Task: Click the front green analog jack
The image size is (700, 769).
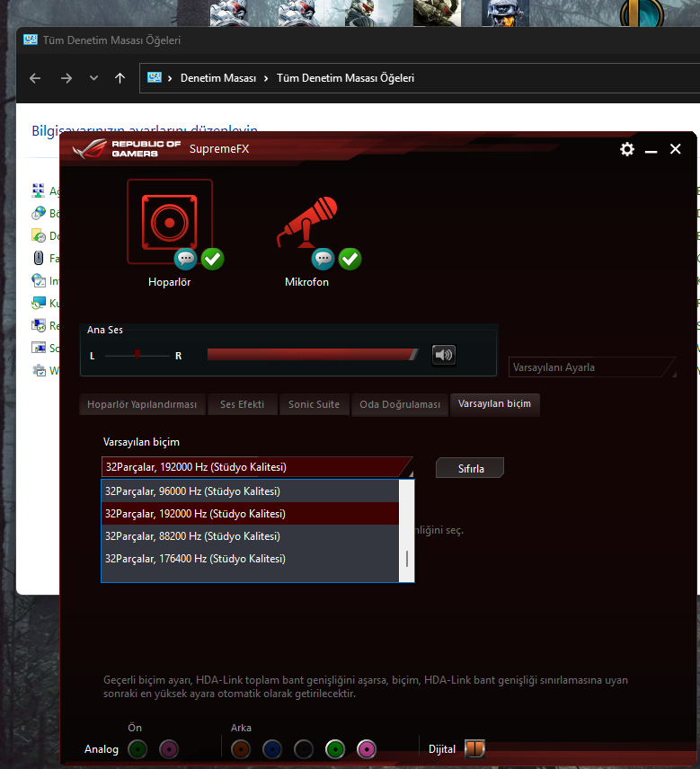Action: point(137,749)
